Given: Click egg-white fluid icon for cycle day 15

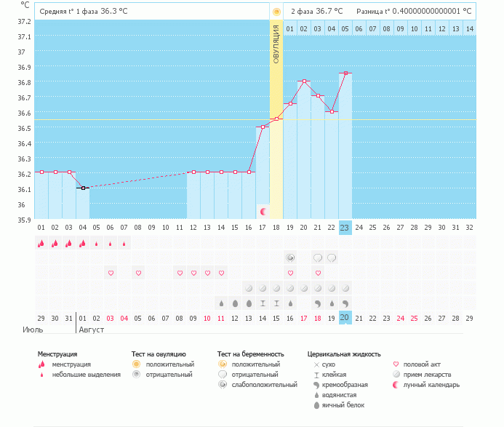Looking at the screenshot, I should click(x=235, y=303).
